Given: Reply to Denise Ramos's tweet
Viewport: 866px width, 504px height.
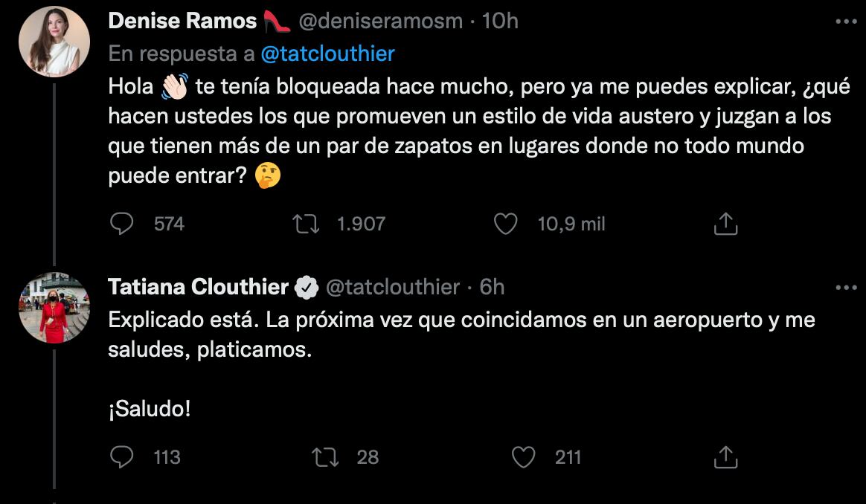Looking at the screenshot, I should 121,224.
